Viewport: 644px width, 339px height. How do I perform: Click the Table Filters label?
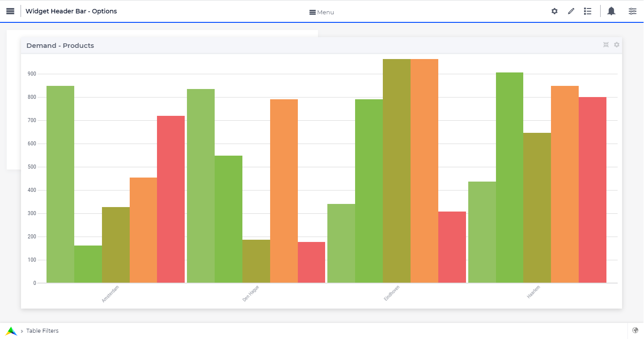[42, 331]
